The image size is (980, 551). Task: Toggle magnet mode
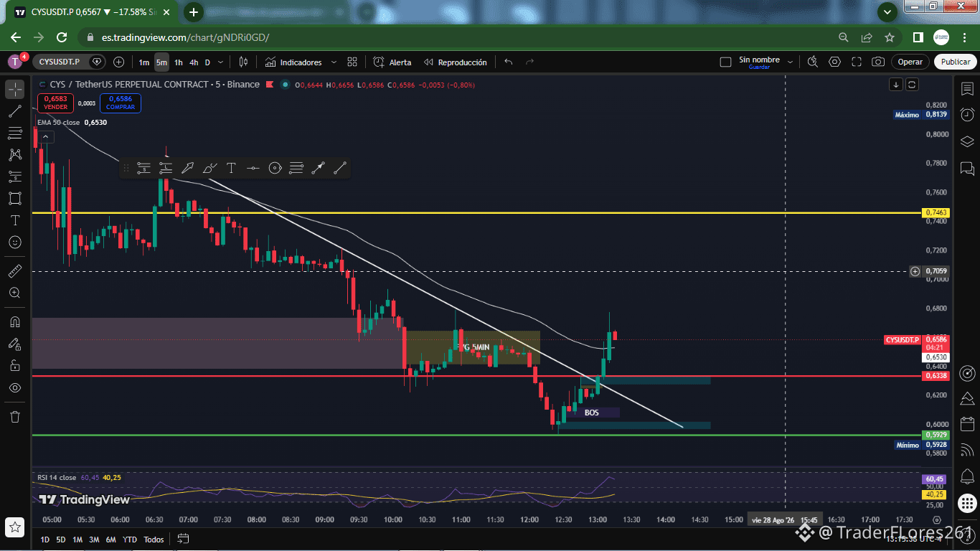[14, 321]
